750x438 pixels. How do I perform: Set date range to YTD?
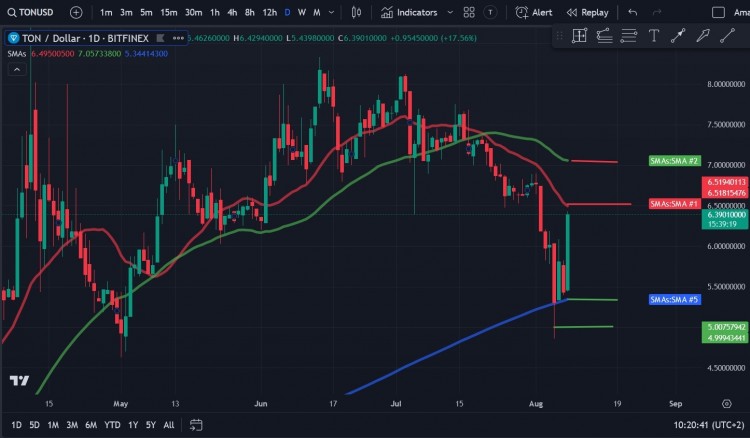112,425
